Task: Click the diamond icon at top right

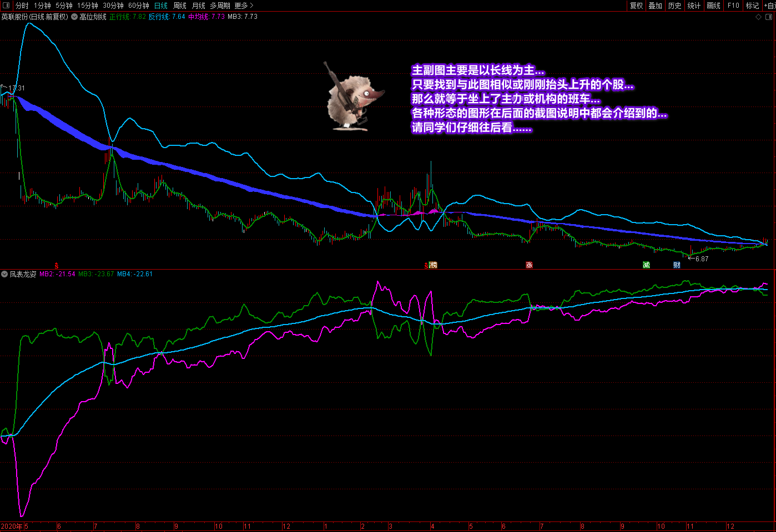Action: pyautogui.click(x=758, y=17)
